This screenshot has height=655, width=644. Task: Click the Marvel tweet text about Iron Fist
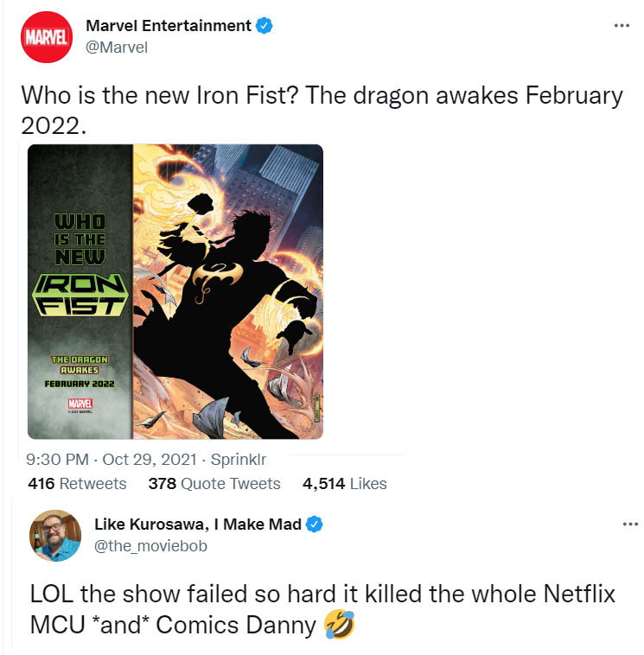[x=322, y=110]
